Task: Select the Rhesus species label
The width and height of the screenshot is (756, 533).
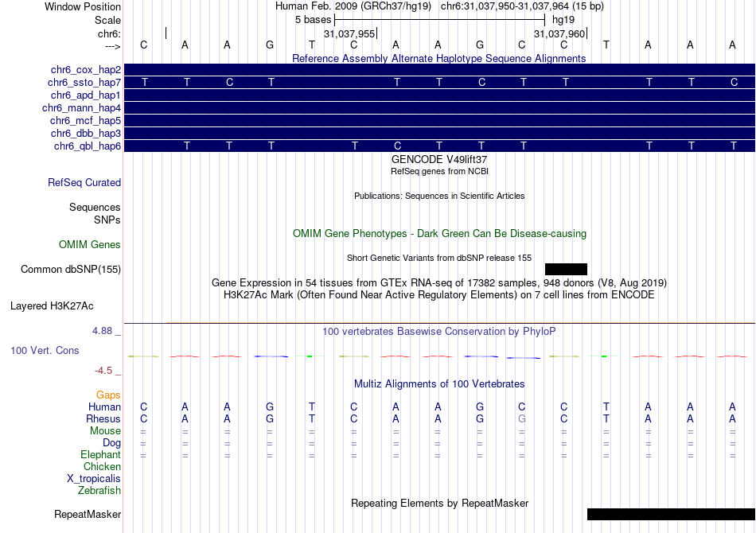Action: pos(103,418)
